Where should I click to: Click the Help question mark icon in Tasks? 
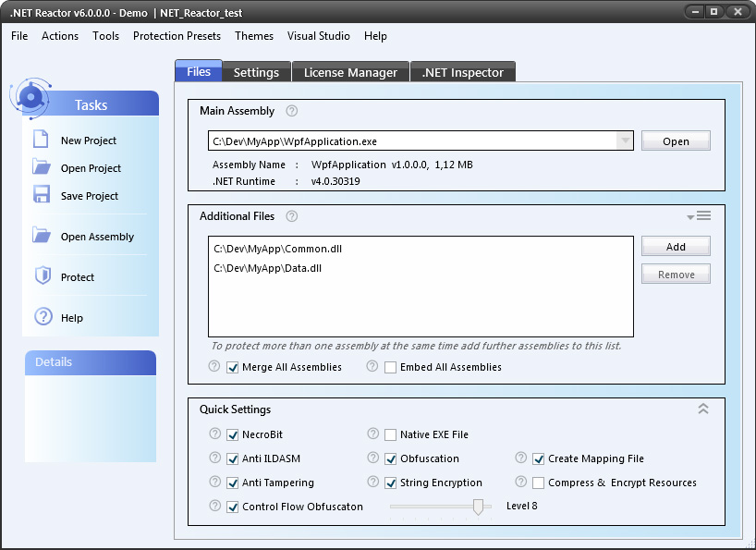[43, 317]
